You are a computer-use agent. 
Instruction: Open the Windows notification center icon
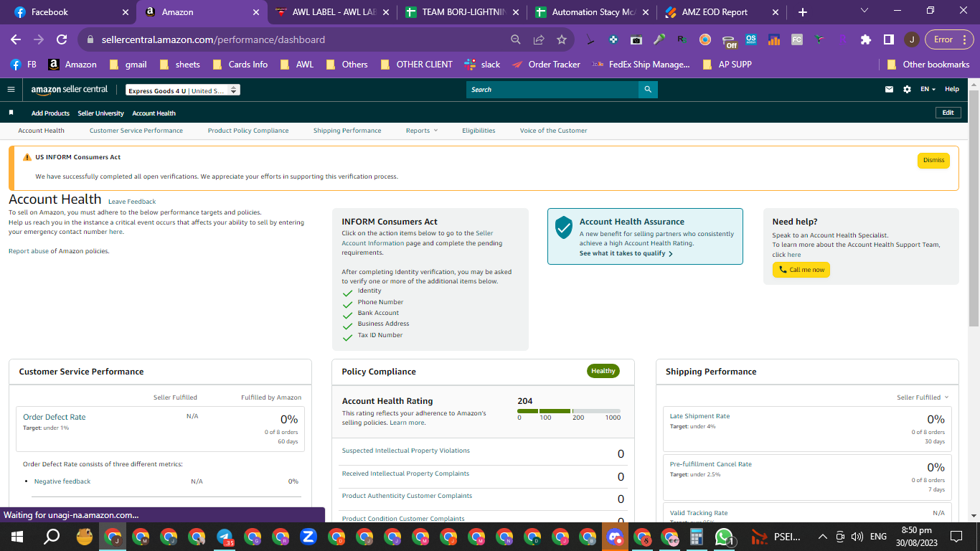coord(956,536)
